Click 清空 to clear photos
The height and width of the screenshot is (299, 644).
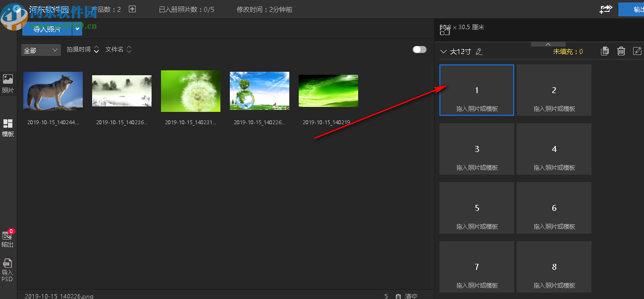click(x=411, y=296)
